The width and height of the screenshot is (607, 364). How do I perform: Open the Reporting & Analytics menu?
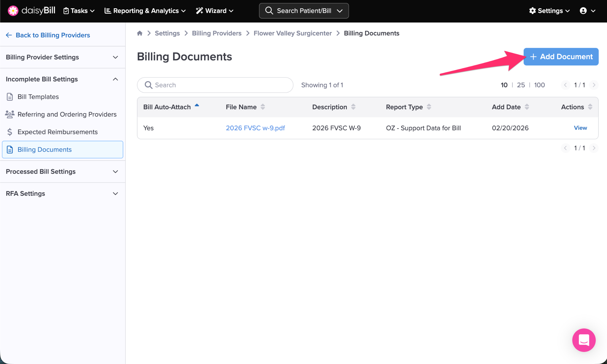click(145, 11)
